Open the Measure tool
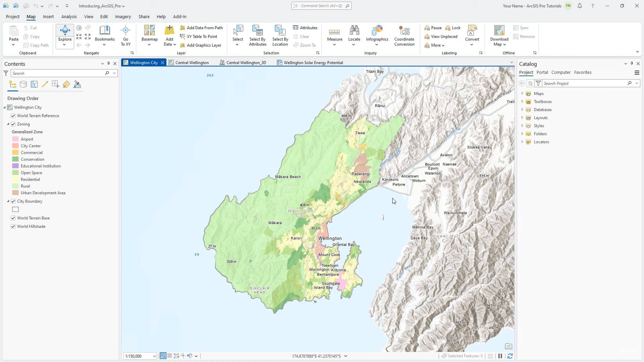644x362 pixels. click(334, 33)
